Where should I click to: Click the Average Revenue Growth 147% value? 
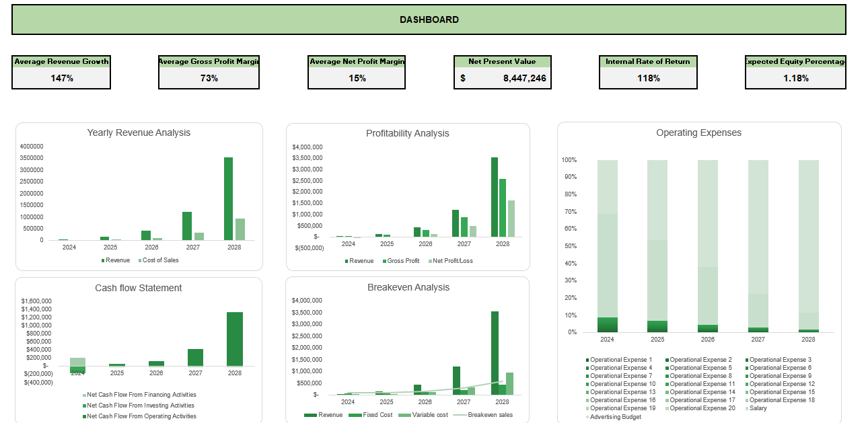pyautogui.click(x=61, y=79)
